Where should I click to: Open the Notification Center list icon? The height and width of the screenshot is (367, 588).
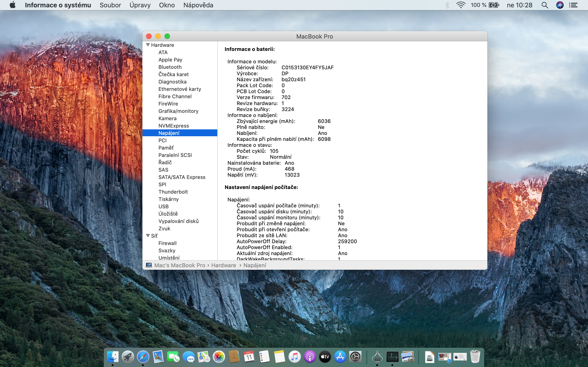click(x=573, y=5)
